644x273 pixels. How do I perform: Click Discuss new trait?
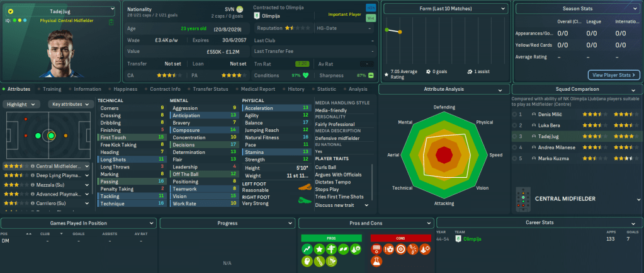coord(337,204)
